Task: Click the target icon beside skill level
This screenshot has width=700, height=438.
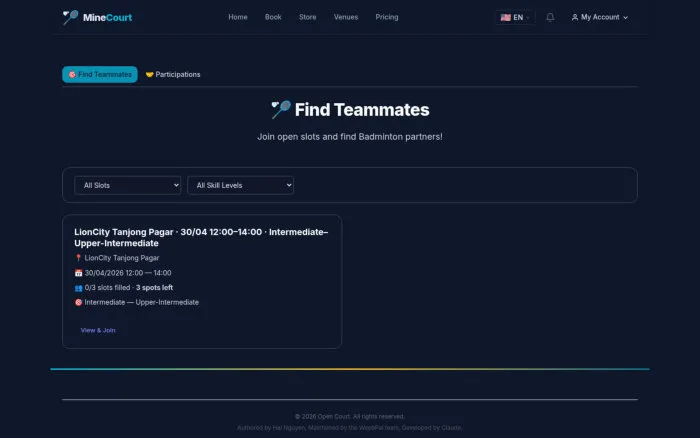Action: tap(79, 302)
